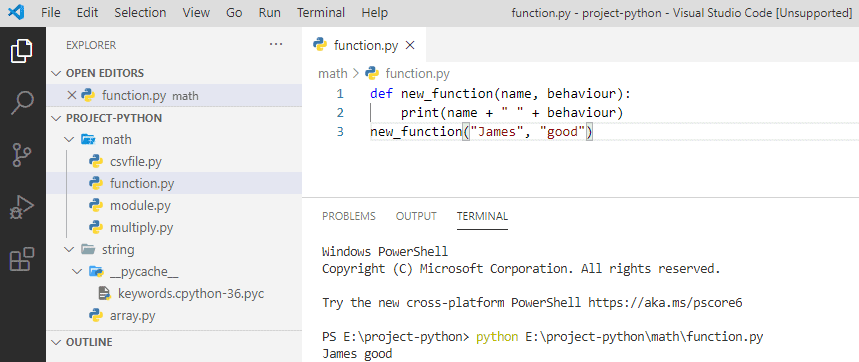Open the Help menu
This screenshot has height=362, width=859.
[x=375, y=13]
